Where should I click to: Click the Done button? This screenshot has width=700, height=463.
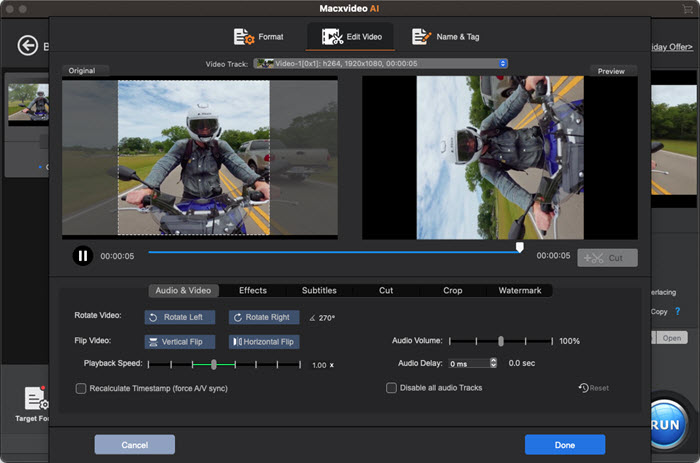(565, 445)
